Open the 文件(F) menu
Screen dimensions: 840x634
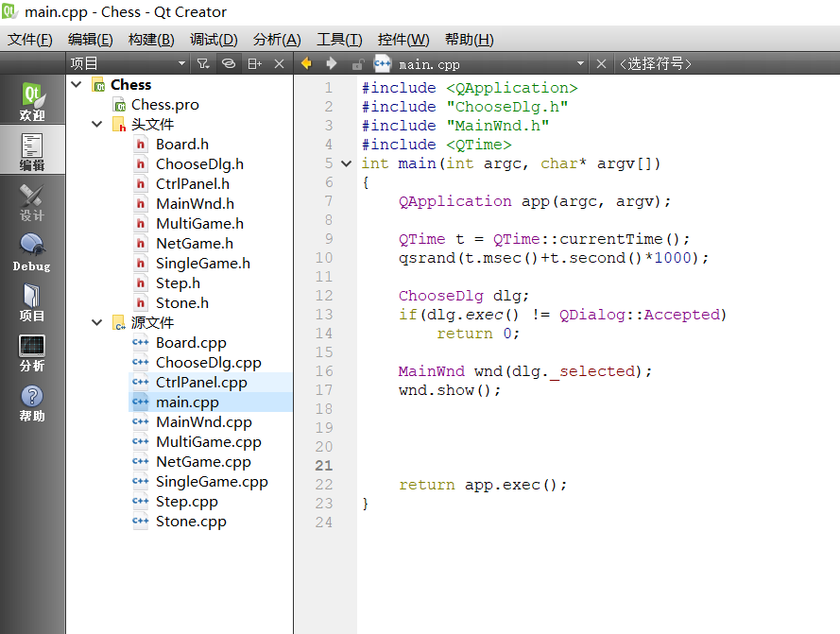point(30,40)
